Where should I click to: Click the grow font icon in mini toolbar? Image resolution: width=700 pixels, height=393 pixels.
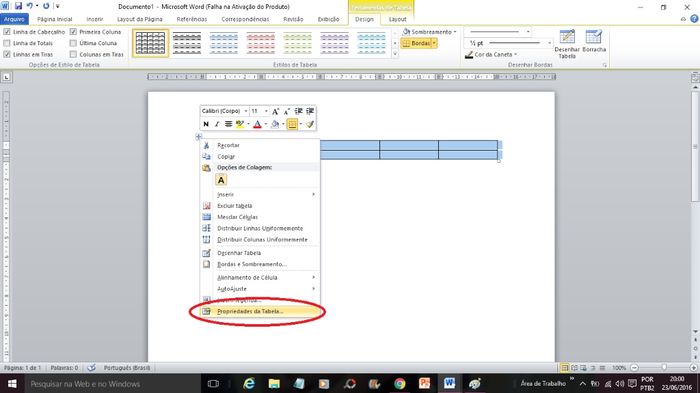[x=275, y=111]
